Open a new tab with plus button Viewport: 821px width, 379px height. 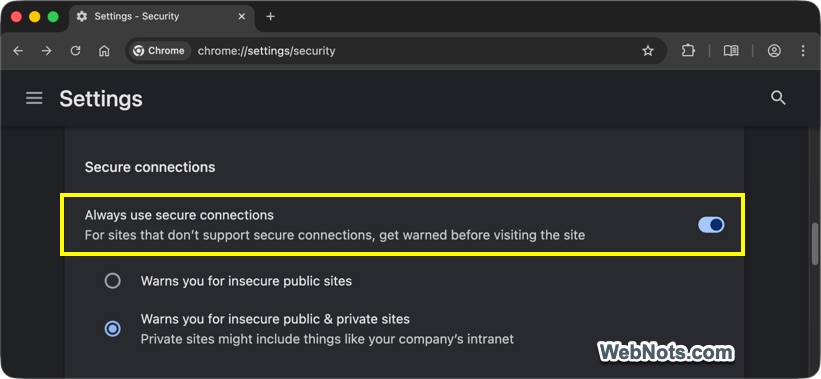click(x=270, y=16)
